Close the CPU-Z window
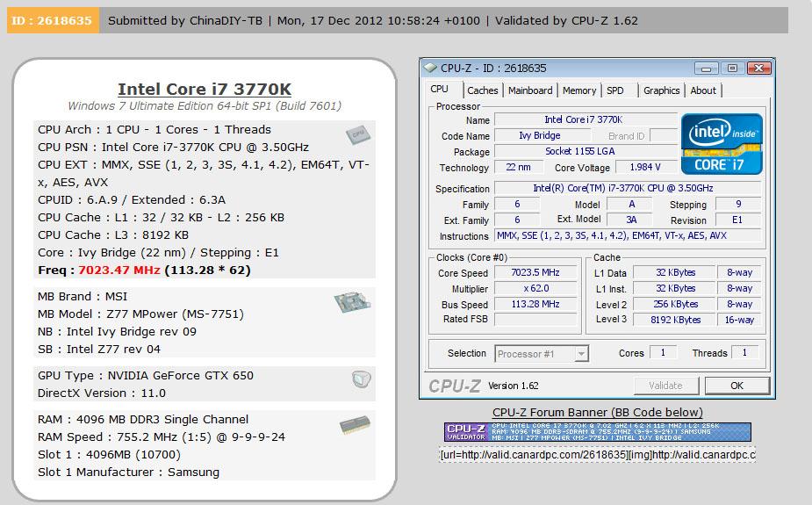 point(759,69)
